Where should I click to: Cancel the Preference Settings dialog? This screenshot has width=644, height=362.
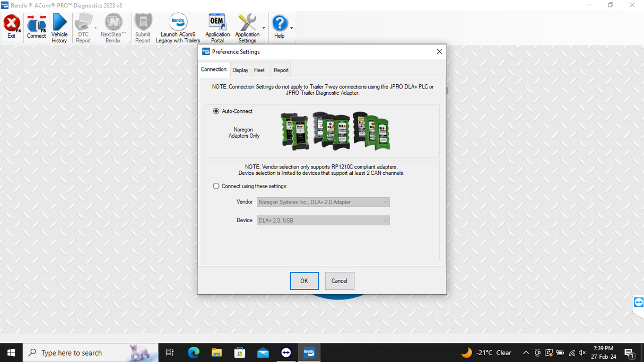point(340,280)
